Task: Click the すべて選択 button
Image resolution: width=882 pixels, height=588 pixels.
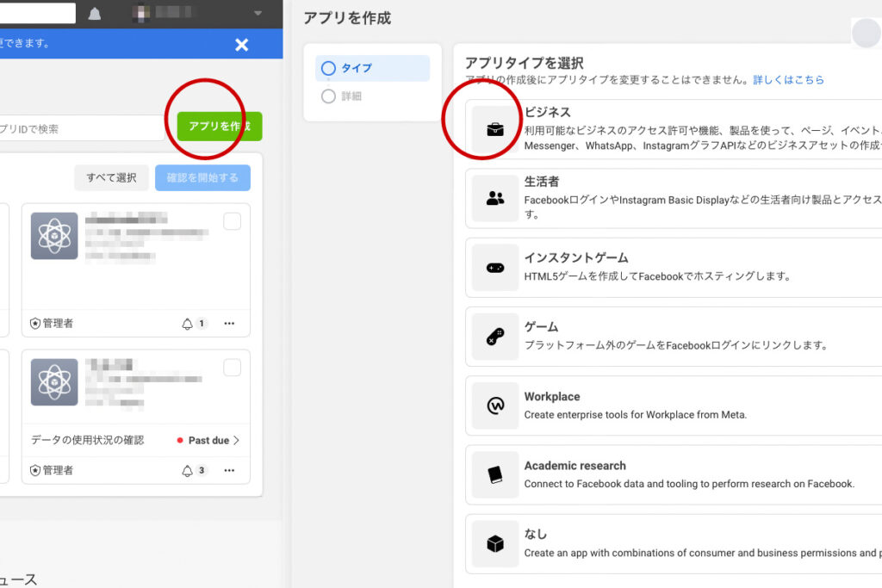Action: coord(111,177)
